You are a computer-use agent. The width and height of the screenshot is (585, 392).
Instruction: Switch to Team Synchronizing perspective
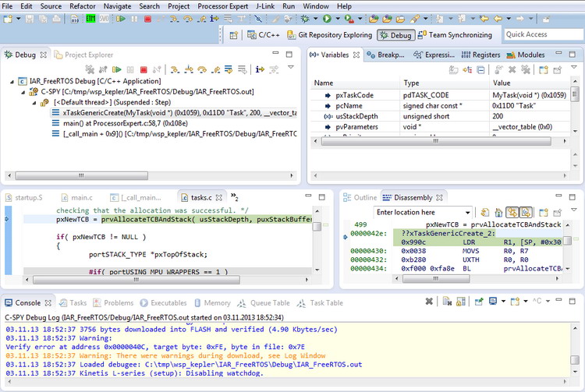[455, 35]
